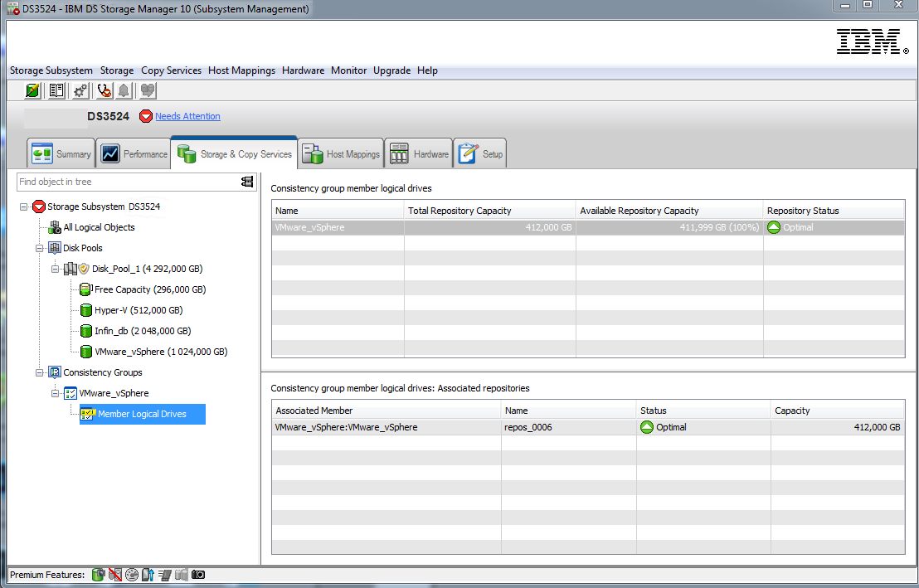Switch to the Hardware tab
Viewport: 919px width, 588px height.
coord(419,154)
